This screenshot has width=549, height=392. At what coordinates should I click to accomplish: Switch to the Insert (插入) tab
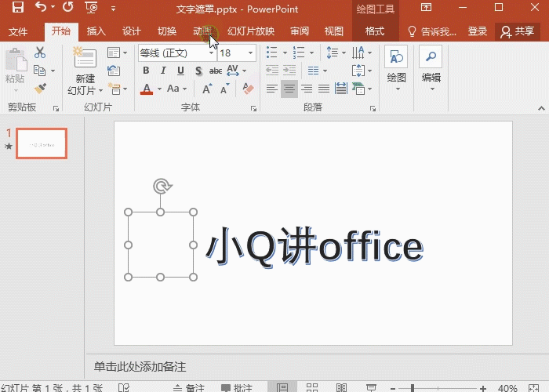pyautogui.click(x=96, y=31)
